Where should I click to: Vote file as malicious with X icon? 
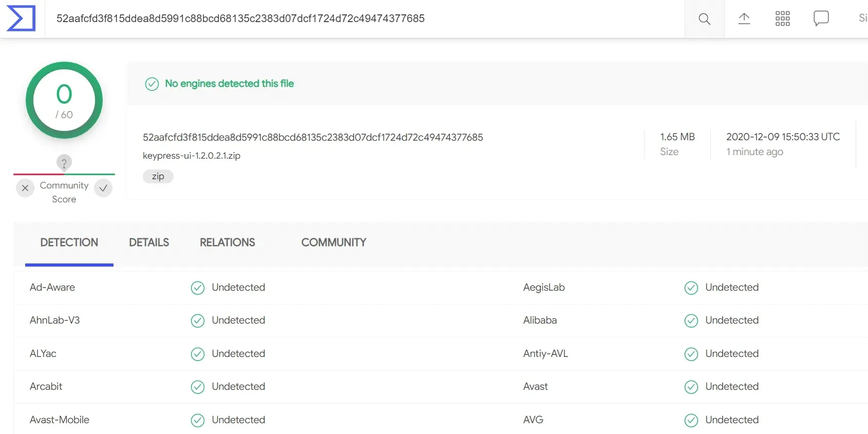click(x=25, y=188)
